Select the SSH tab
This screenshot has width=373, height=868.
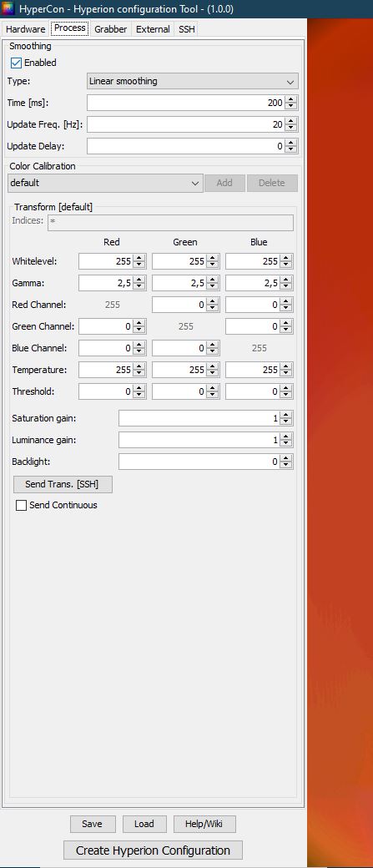point(187,29)
